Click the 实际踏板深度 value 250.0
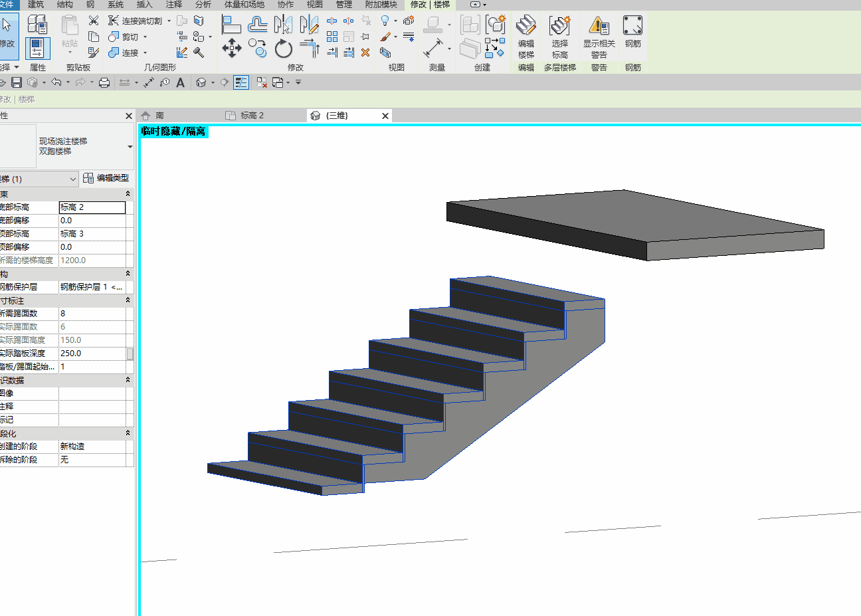This screenshot has height=616, width=861. 92,354
